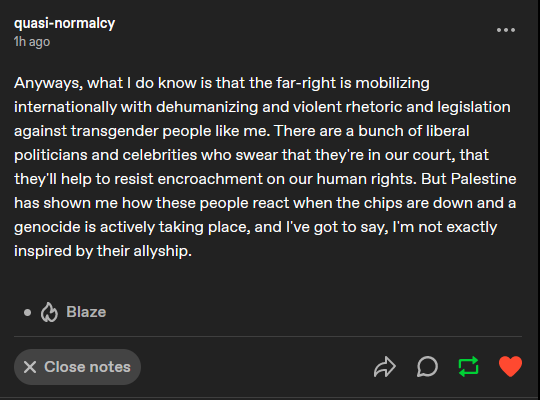Toggle the green reblog icon
Viewport: 540px width, 400px height.
pos(469,366)
